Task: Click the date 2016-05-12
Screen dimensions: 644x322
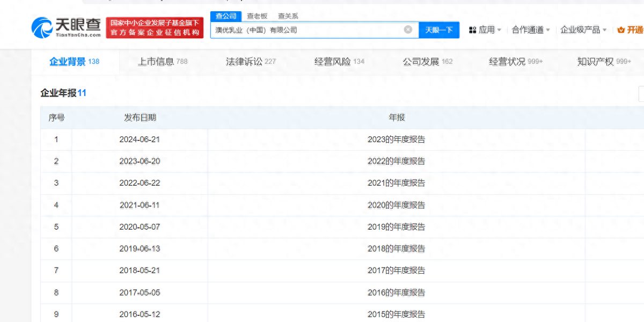Action: click(140, 314)
